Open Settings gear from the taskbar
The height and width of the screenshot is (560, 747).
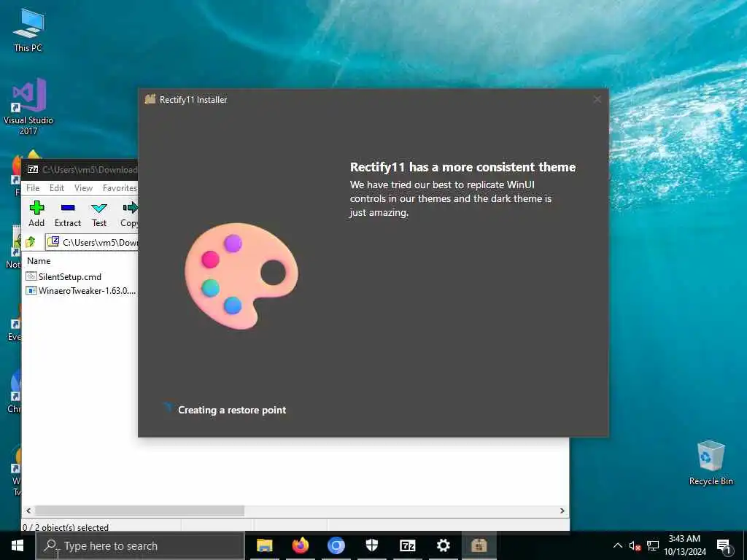[x=443, y=545]
